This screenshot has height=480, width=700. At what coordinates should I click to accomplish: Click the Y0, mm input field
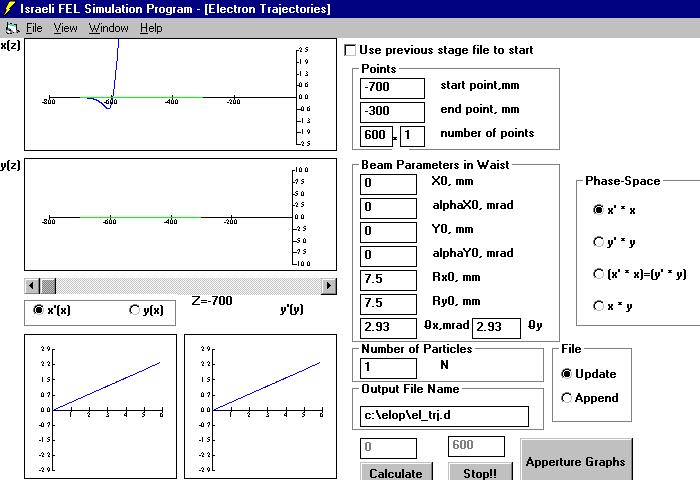pyautogui.click(x=388, y=232)
